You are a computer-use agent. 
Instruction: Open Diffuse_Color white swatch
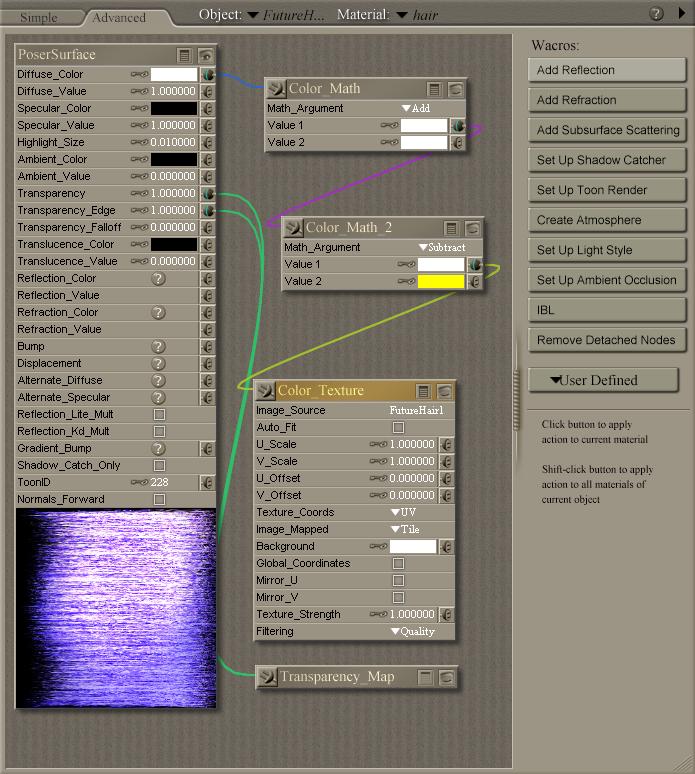[174, 75]
